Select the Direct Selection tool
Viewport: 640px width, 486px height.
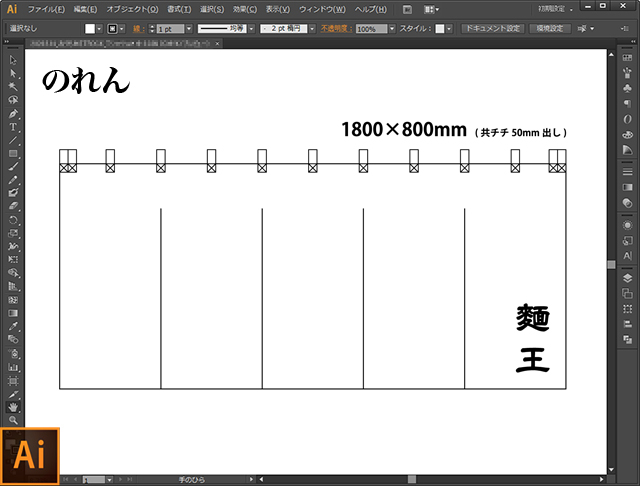(x=13, y=73)
